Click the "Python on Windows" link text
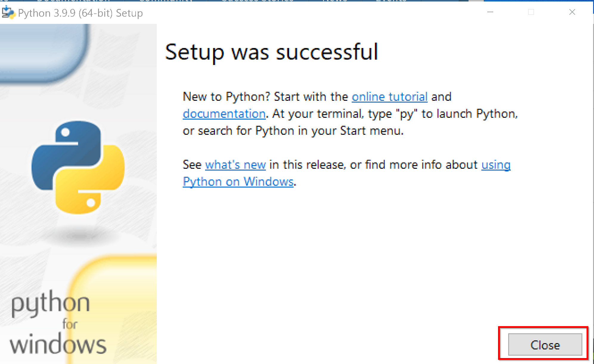The height and width of the screenshot is (364, 594). 238,182
